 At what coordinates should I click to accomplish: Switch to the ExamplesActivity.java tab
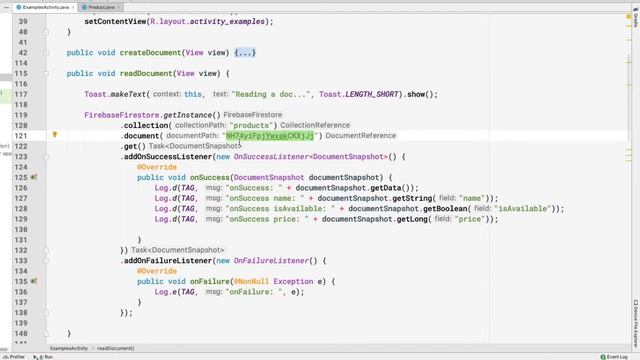coord(46,7)
